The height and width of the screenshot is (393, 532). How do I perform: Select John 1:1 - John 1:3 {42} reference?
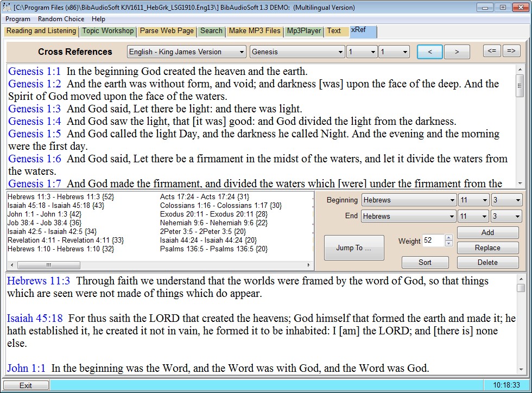tap(45, 214)
